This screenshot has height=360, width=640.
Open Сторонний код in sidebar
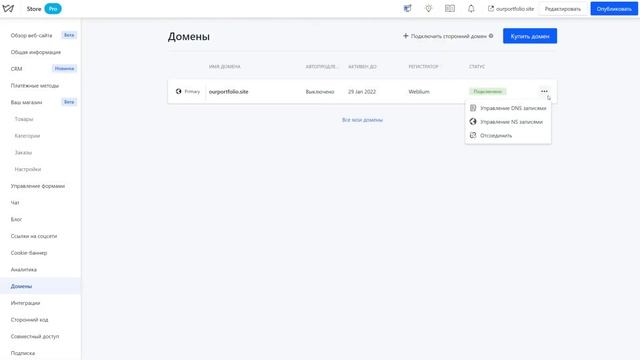pyautogui.click(x=29, y=320)
